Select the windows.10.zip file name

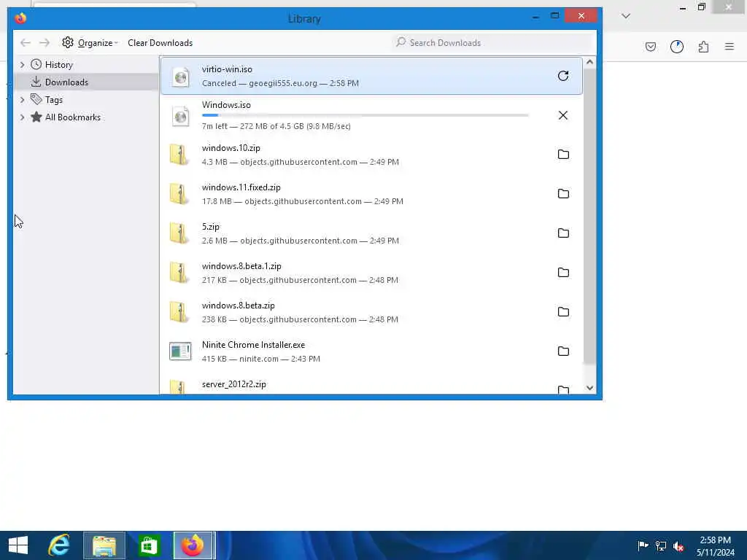231,148
